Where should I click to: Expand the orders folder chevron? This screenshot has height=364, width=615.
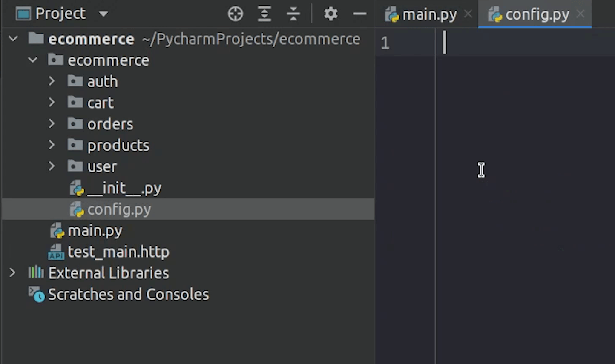point(52,123)
